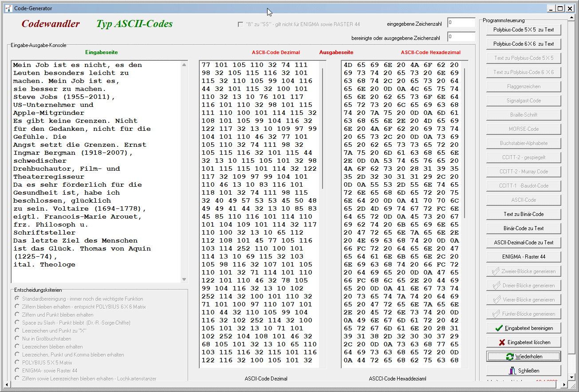Click Text zu Polybius-Code 5x5 button

click(524, 58)
